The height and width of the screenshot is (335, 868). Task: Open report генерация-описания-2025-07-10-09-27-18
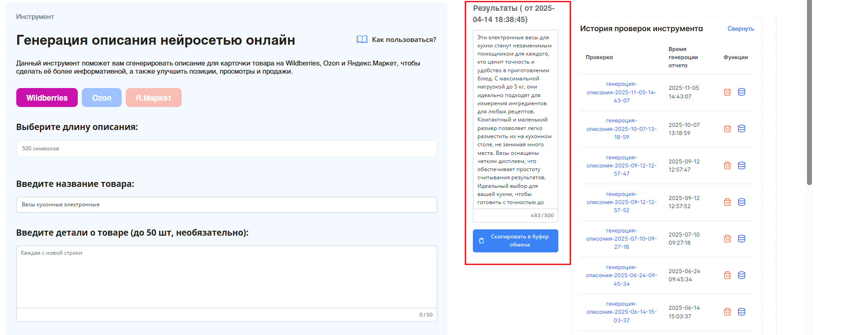[x=621, y=239]
